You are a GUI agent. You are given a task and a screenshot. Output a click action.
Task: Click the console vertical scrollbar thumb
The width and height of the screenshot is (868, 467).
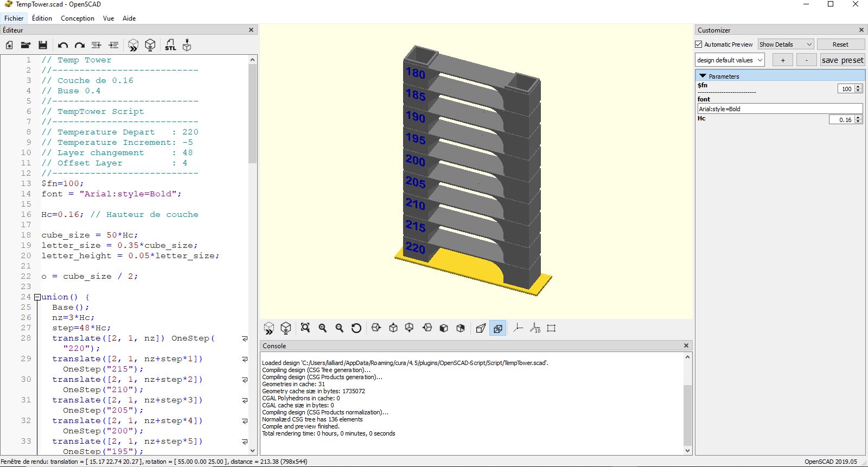click(x=687, y=415)
